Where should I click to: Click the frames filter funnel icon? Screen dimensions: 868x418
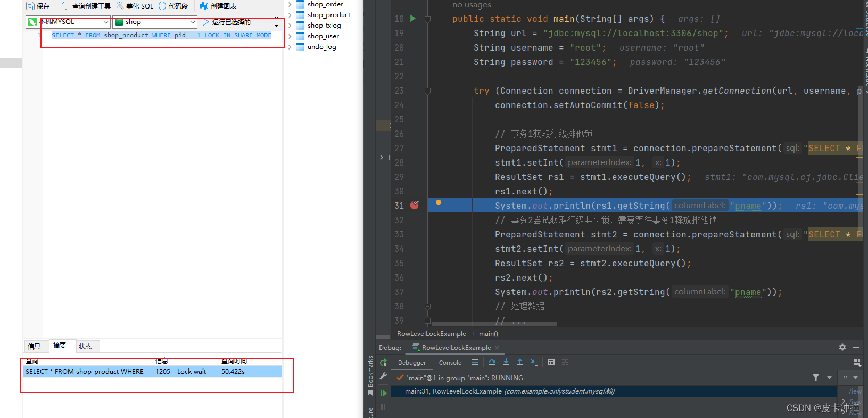click(816, 378)
